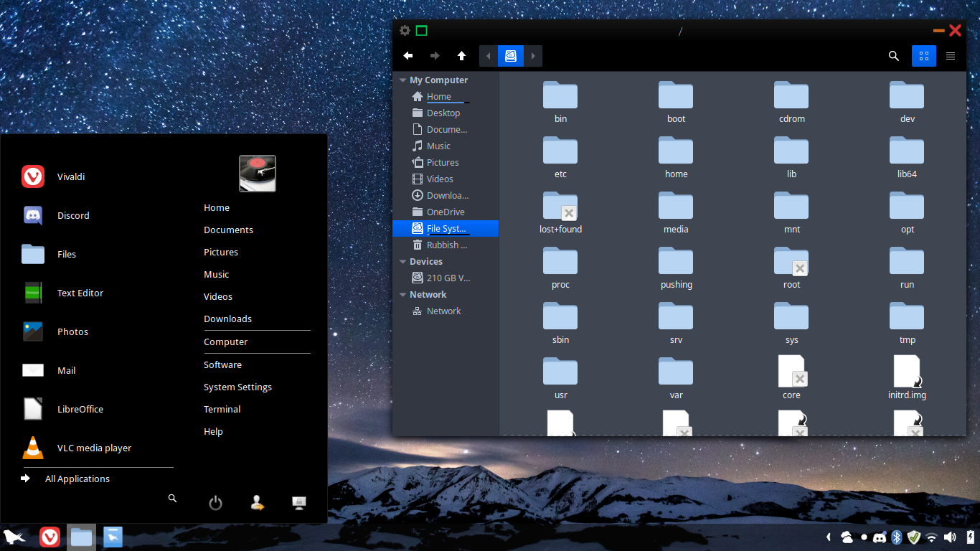The image size is (980, 551).
Task: Open file manager search
Action: pos(894,56)
